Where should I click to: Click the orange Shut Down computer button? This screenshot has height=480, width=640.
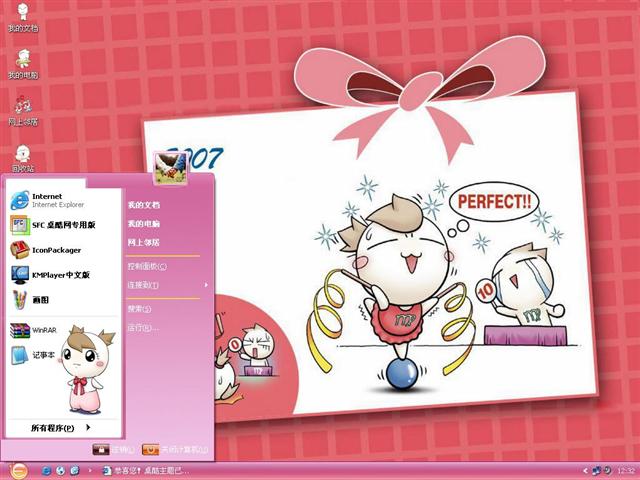click(150, 449)
